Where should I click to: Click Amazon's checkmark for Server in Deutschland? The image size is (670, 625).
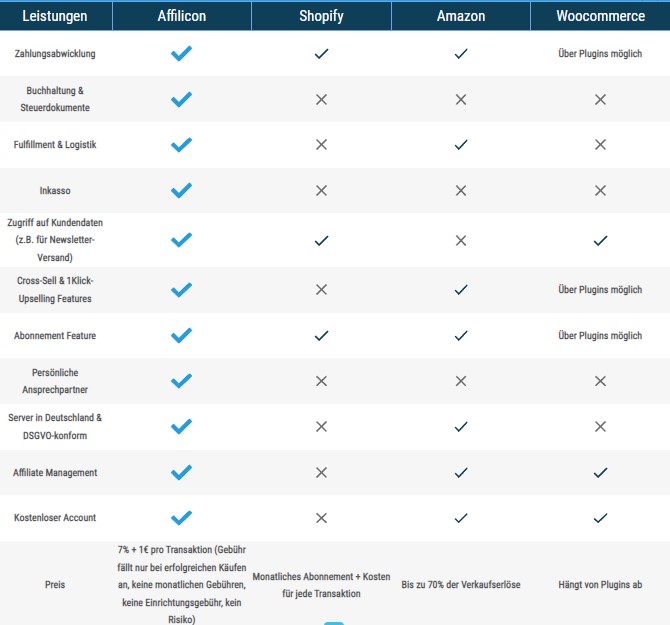[x=461, y=427]
